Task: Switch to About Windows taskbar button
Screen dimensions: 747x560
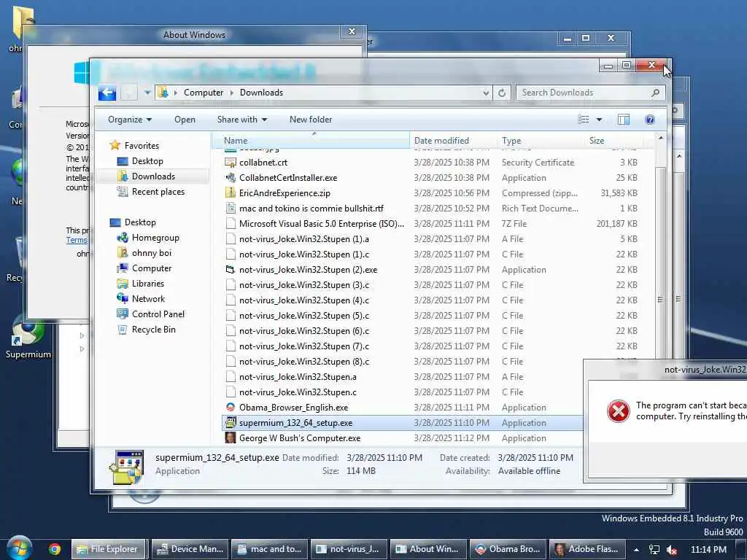Action: coord(428,549)
